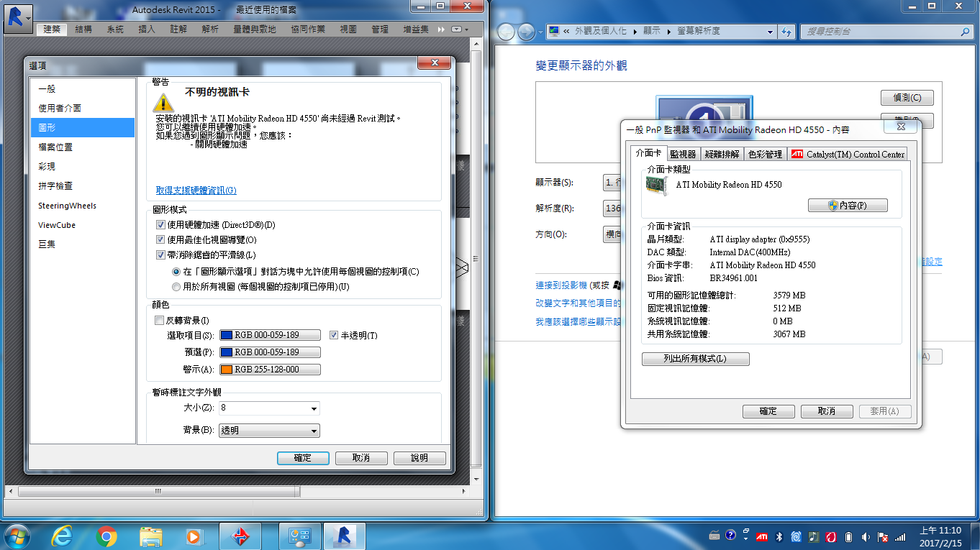Open the media player taskbar icon
Screen dimensions: 980x550
point(194,536)
